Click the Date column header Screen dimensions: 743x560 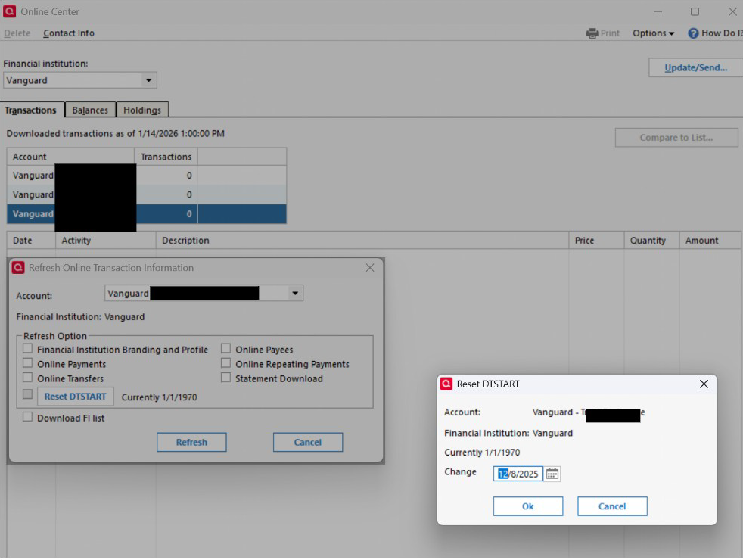[31, 240]
